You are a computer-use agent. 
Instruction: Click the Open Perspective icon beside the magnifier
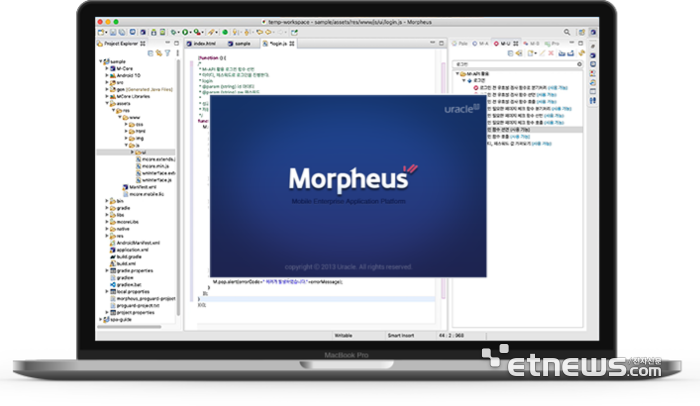[582, 32]
